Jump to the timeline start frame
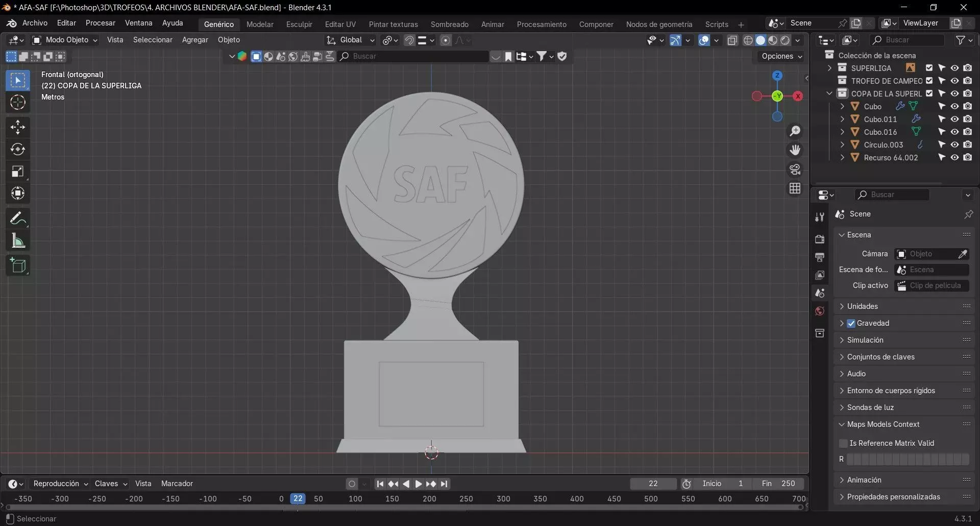The image size is (980, 526). point(380,484)
